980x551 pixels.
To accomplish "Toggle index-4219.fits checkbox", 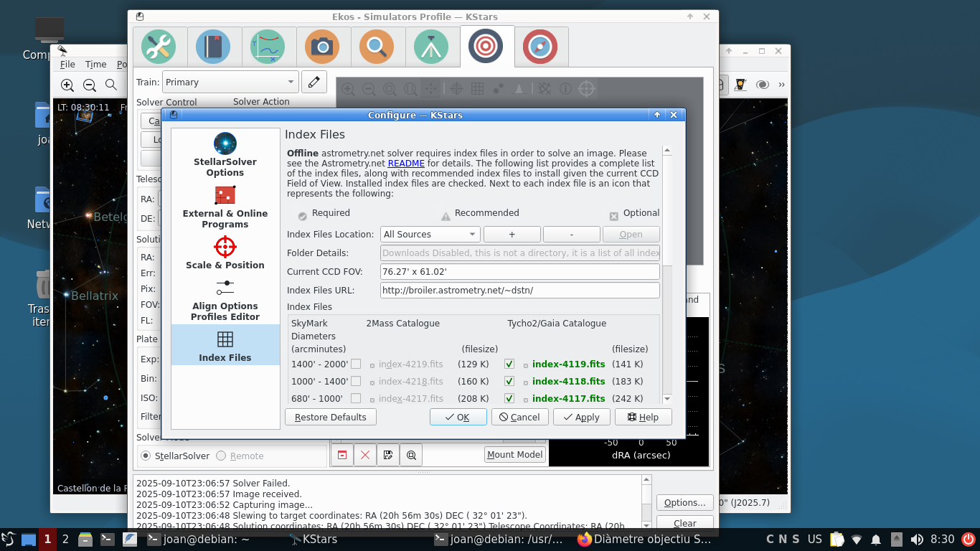I will click(x=356, y=364).
